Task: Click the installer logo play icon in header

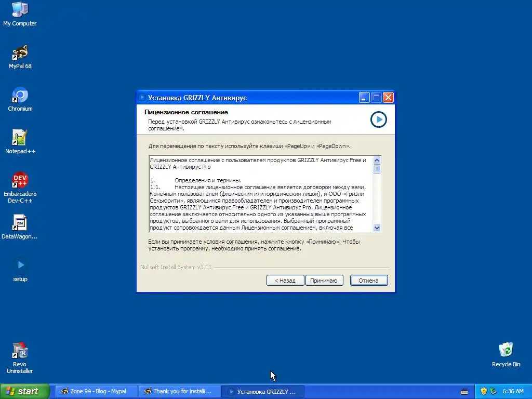Action: pos(379,119)
